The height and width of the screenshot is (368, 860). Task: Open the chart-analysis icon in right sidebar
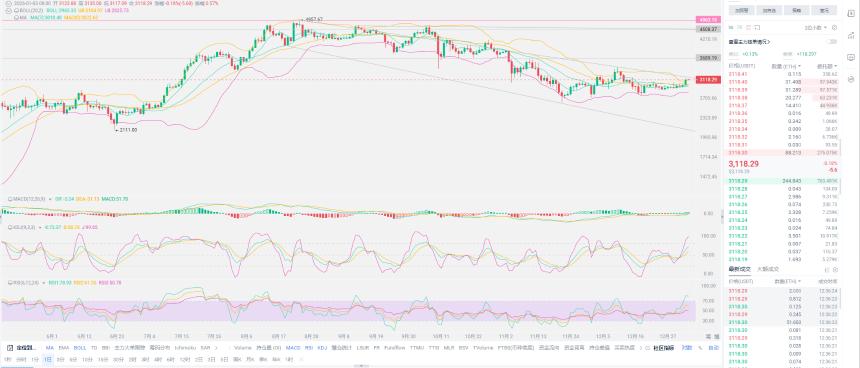851,36
